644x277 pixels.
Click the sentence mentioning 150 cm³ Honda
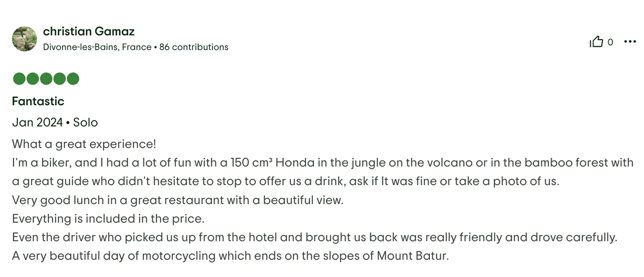point(322,163)
